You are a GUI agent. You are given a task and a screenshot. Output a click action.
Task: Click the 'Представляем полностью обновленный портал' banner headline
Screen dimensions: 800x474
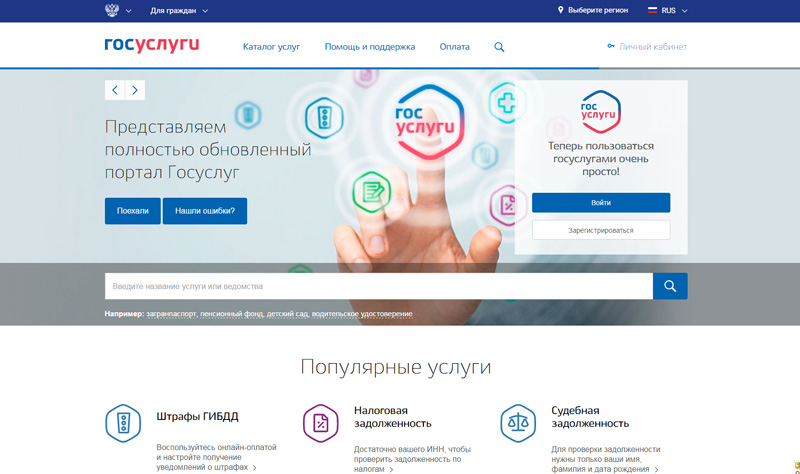[x=208, y=149]
